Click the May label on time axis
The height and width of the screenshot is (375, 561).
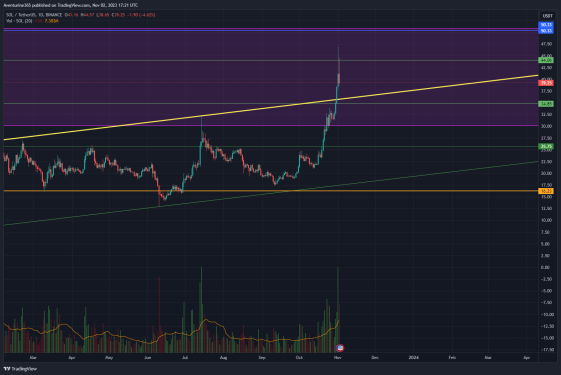(109, 357)
